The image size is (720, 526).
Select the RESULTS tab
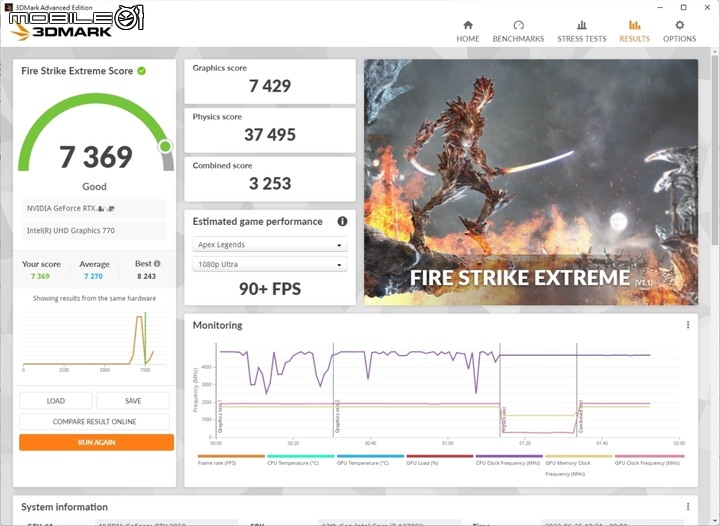[634, 32]
